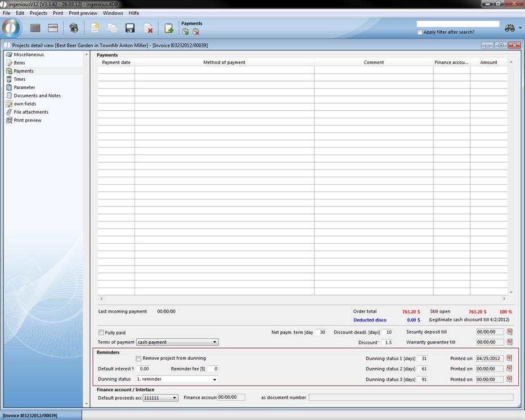Open calendar picker for Security deposit till
525x420 pixels.
coord(509,332)
